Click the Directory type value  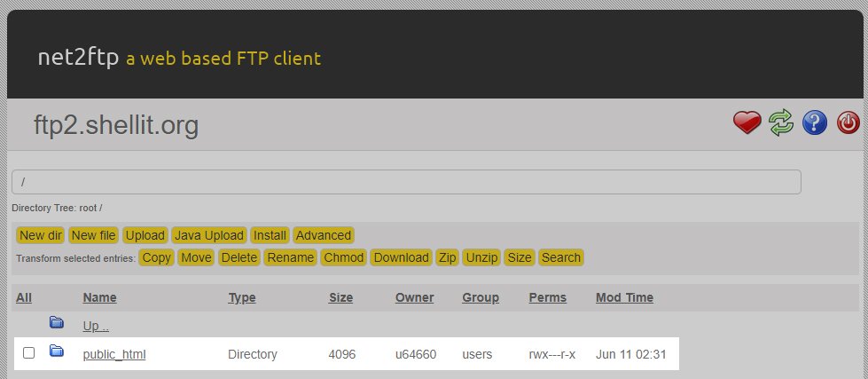point(253,354)
